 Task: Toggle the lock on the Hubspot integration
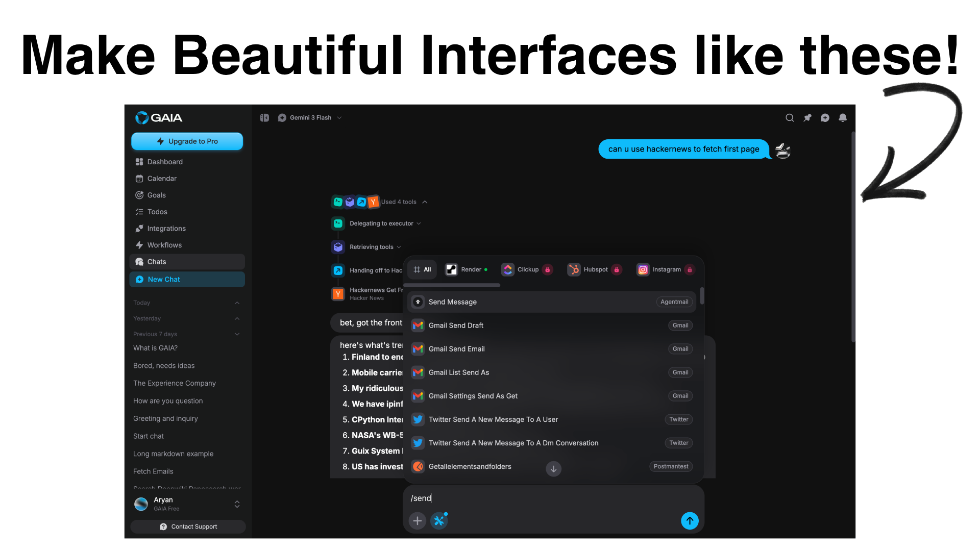(x=617, y=269)
